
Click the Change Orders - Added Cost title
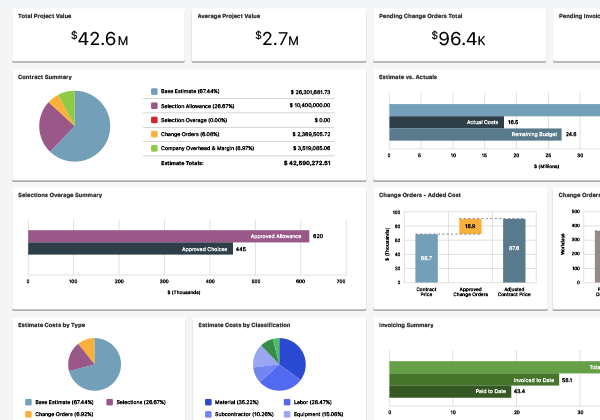(x=420, y=195)
